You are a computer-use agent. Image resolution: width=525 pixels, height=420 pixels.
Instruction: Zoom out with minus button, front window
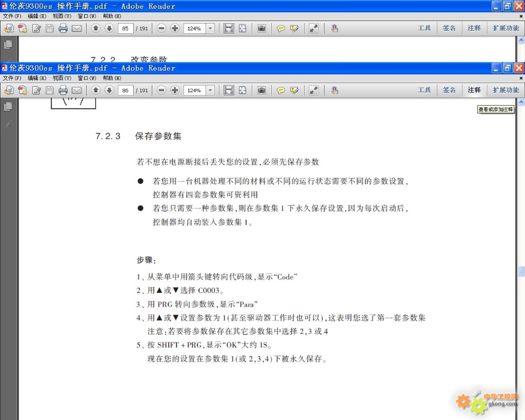pos(161,90)
